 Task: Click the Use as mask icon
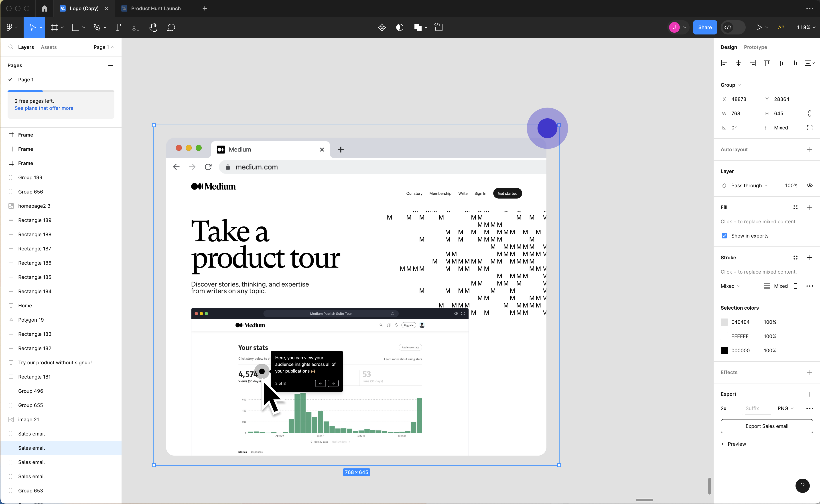(400, 27)
